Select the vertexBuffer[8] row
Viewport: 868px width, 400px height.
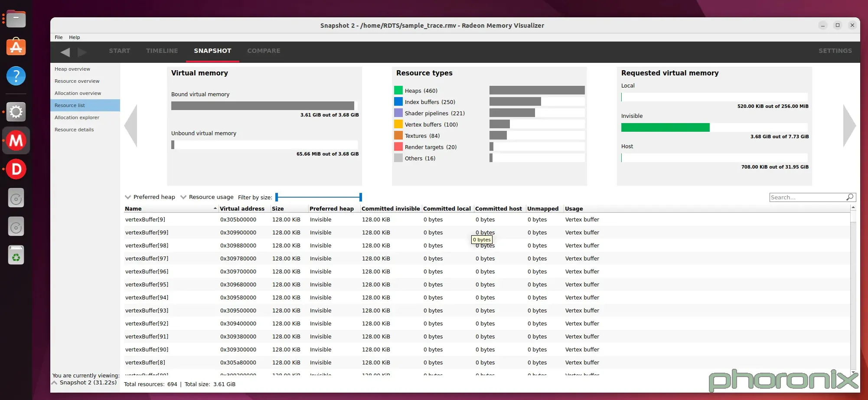[x=486, y=362]
